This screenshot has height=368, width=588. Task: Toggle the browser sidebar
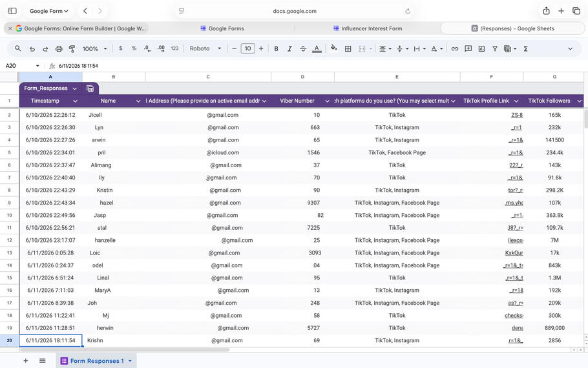pyautogui.click(x=12, y=11)
